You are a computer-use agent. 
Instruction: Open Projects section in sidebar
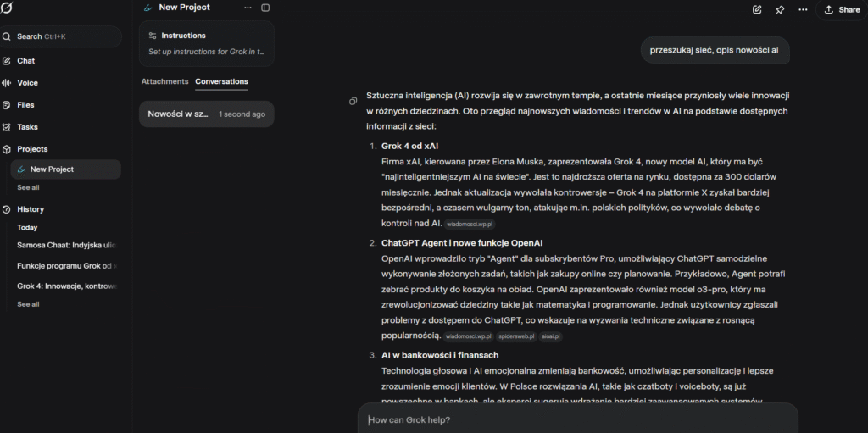click(x=32, y=149)
